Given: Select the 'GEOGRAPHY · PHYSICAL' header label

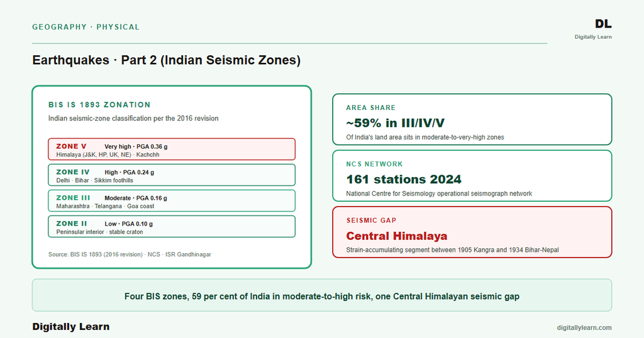Looking at the screenshot, I should (x=86, y=27).
